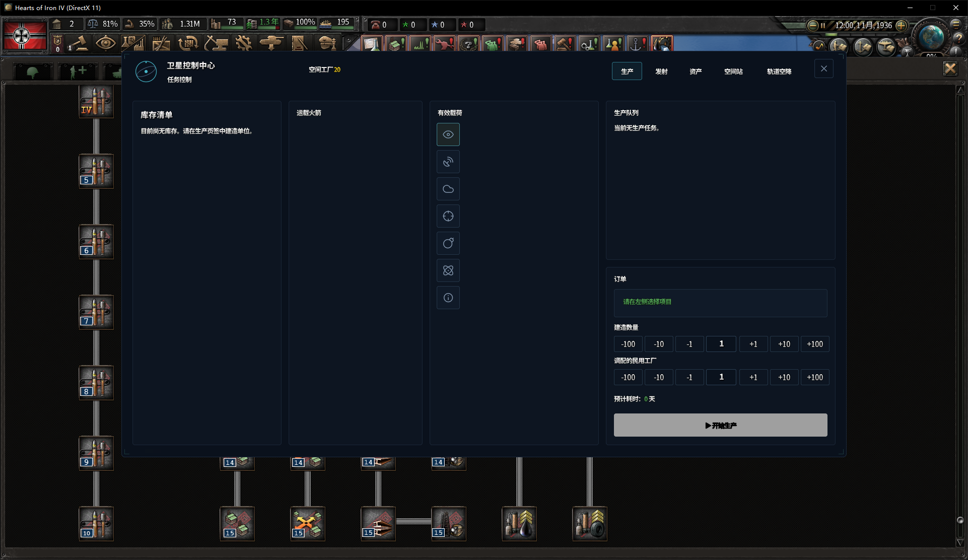The height and width of the screenshot is (560, 968).
Task: Select the naval map mode anchor icon
Action: pyautogui.click(x=863, y=47)
